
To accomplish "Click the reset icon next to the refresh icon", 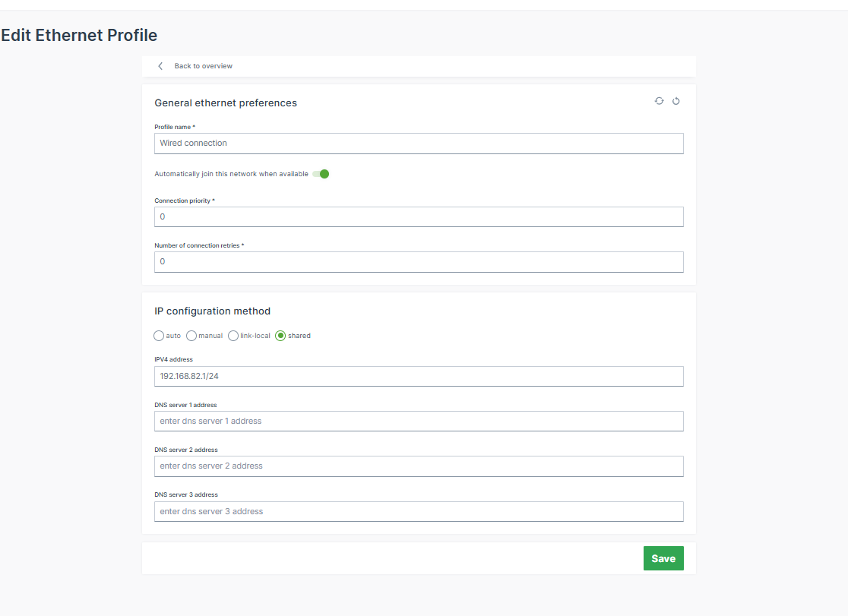I will pos(676,100).
